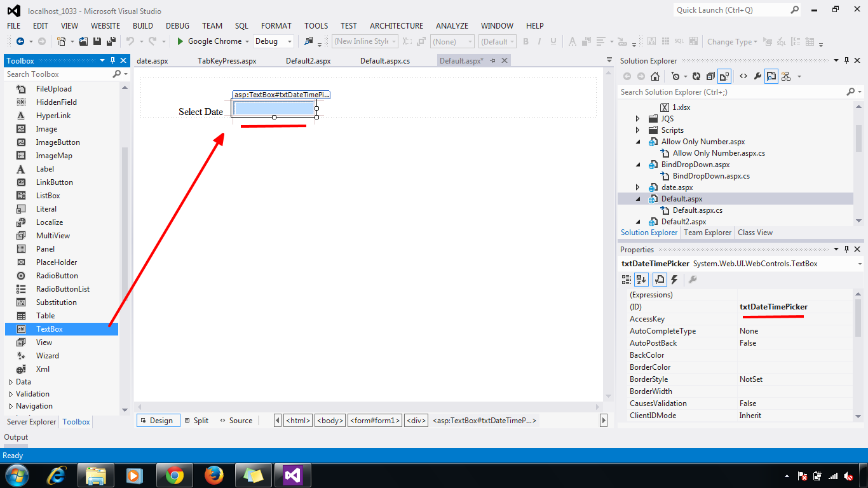Toggle Bold formatting button

[526, 41]
